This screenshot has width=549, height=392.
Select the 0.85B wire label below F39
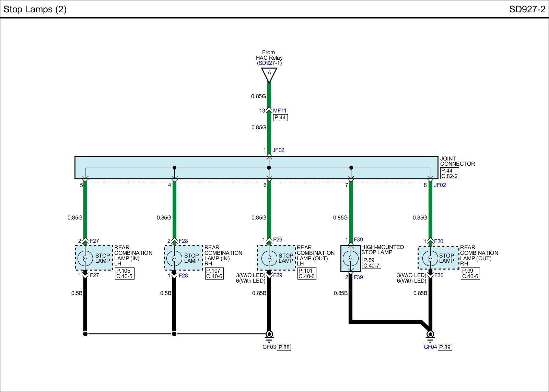(340, 293)
